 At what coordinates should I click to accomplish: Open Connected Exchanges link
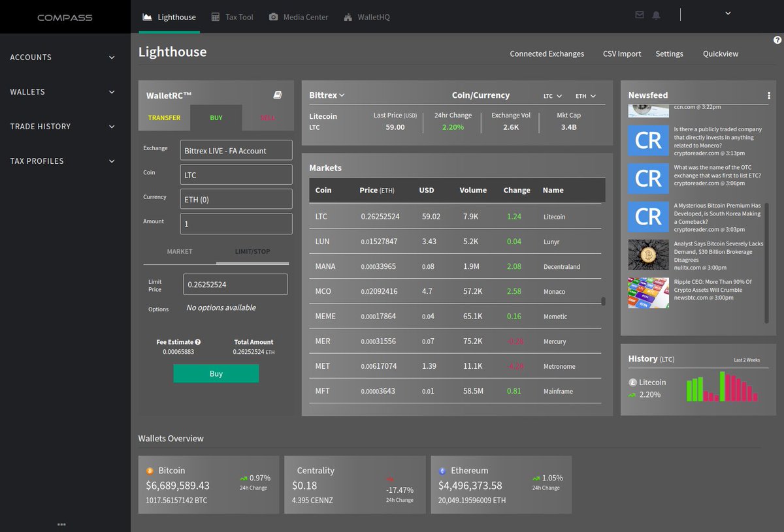(547, 54)
